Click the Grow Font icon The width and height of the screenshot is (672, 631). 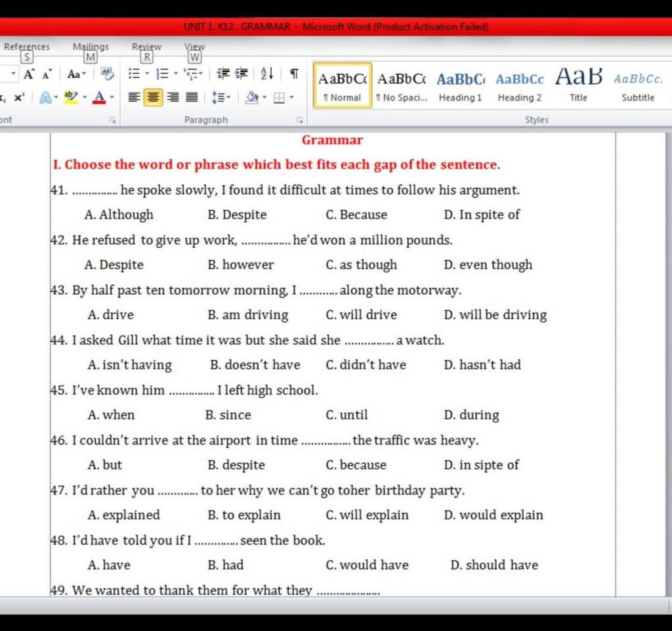29,74
